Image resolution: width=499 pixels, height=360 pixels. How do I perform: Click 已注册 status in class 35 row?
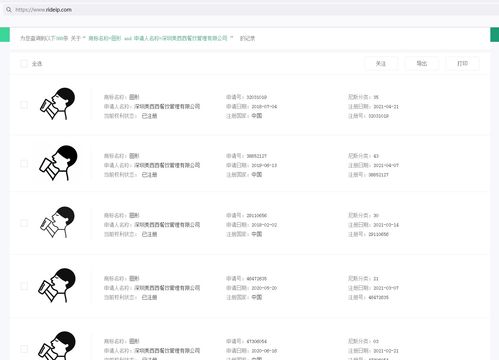coord(149,116)
